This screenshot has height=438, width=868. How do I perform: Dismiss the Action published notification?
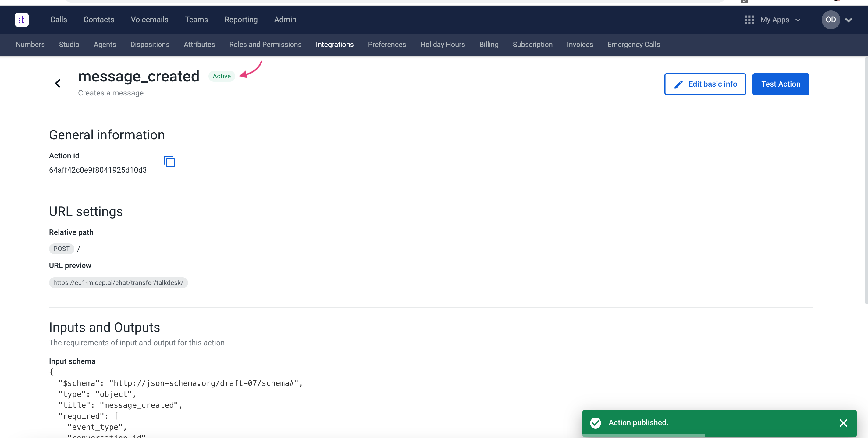tap(843, 423)
